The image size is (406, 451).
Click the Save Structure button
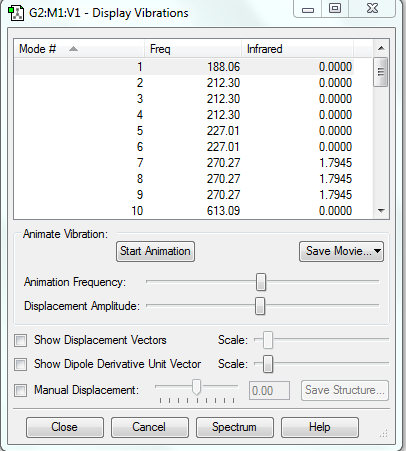[x=345, y=390]
